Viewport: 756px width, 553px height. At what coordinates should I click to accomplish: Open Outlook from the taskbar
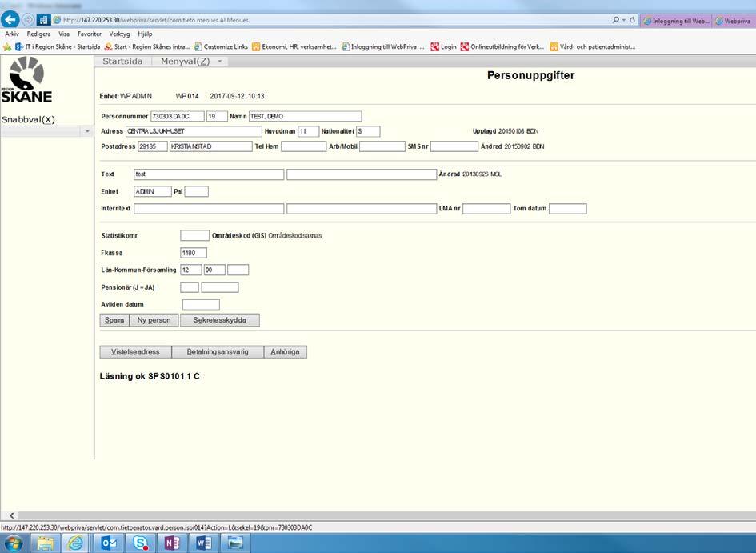pos(108,543)
